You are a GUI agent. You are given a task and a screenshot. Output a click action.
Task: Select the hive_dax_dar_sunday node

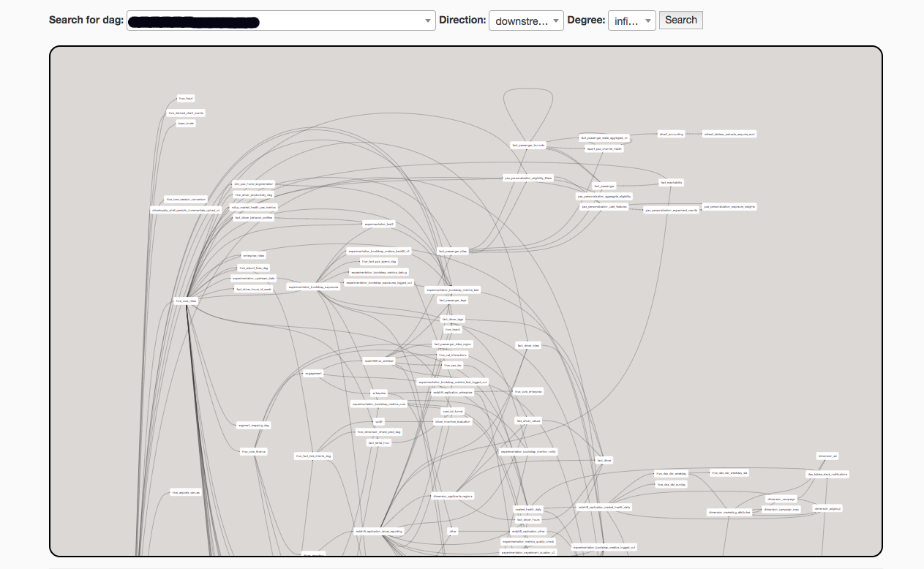tap(671, 484)
